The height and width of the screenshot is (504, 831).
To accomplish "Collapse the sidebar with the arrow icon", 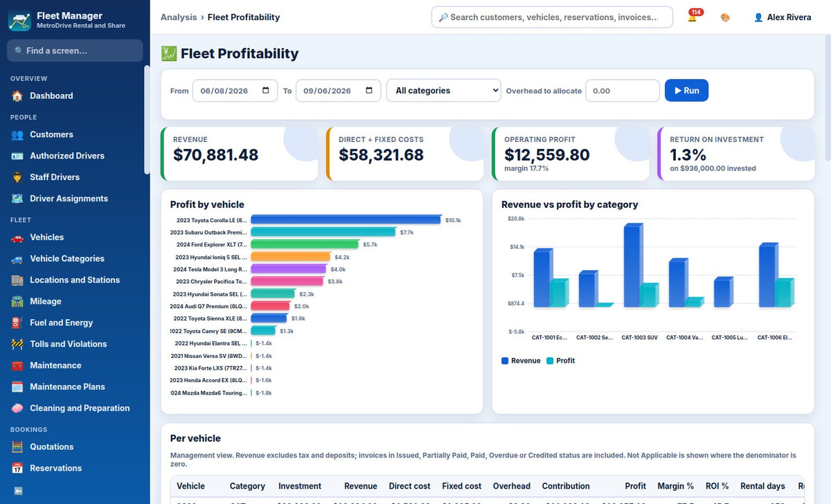I will coord(18,491).
